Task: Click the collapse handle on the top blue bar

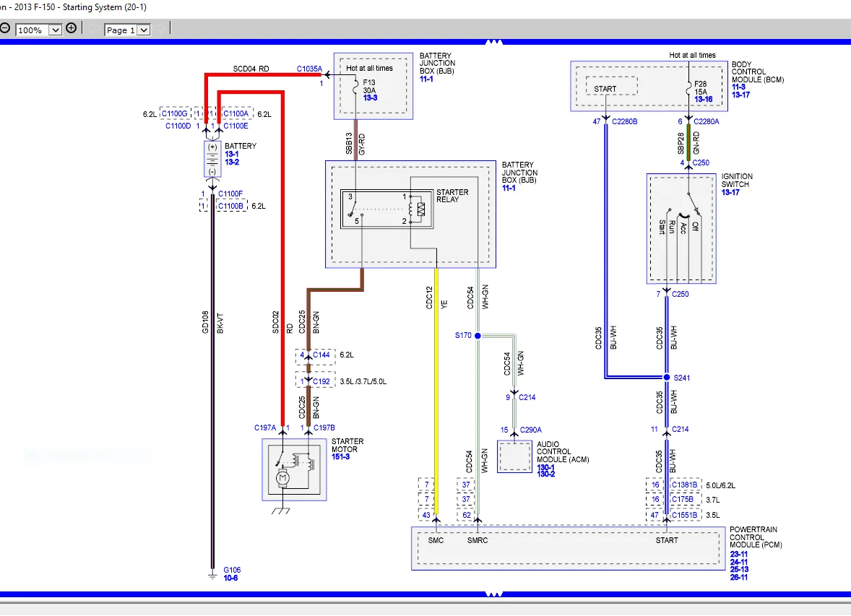Action: point(493,42)
